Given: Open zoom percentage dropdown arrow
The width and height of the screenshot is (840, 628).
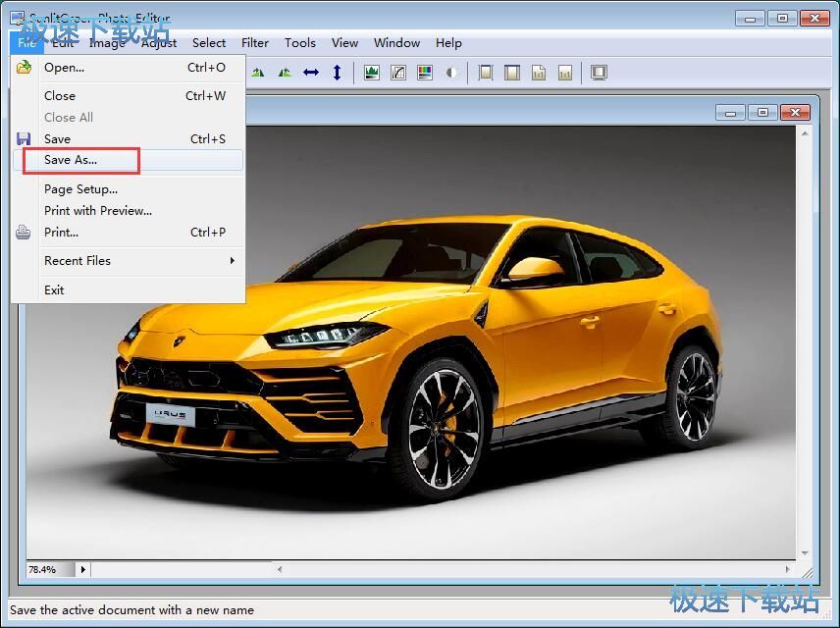Looking at the screenshot, I should [x=83, y=569].
